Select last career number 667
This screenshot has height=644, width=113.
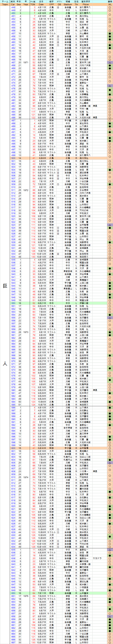coord(13,642)
